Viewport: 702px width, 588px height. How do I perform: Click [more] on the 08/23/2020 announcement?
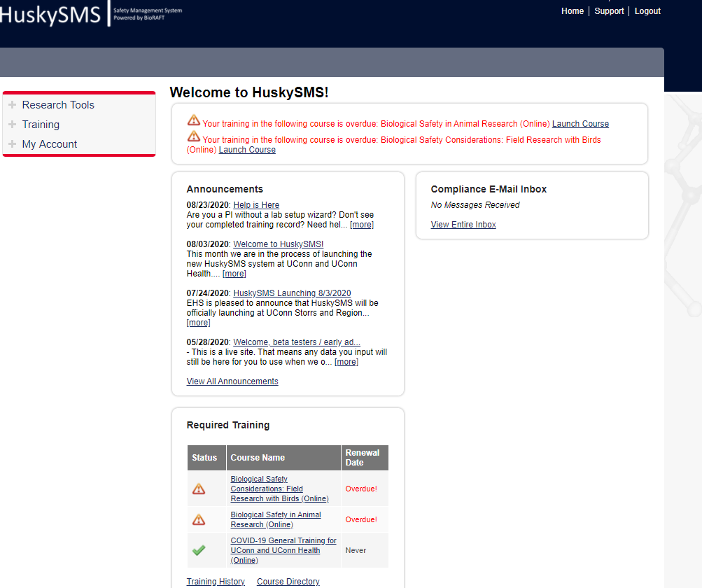[362, 225]
